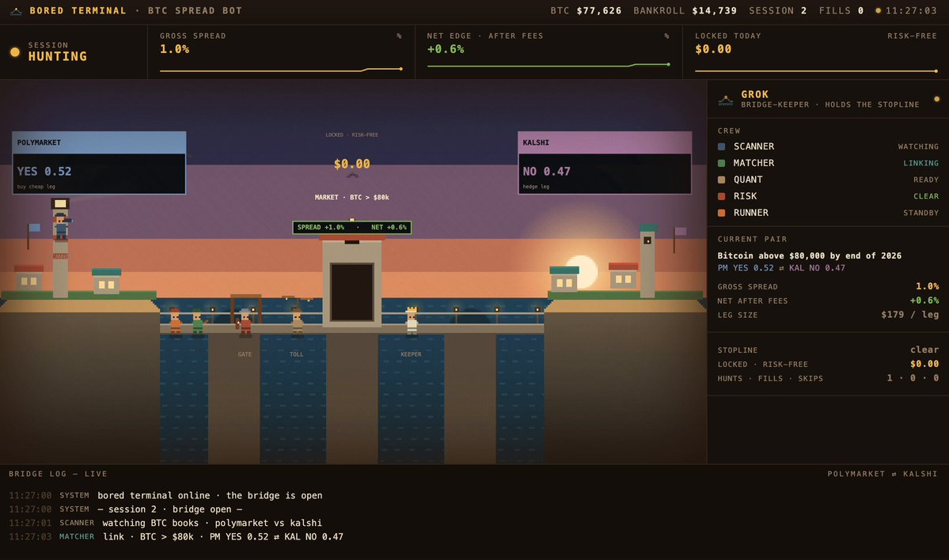Click the Grok bridge avatar icon
This screenshot has width=949, height=560.
coord(726,100)
